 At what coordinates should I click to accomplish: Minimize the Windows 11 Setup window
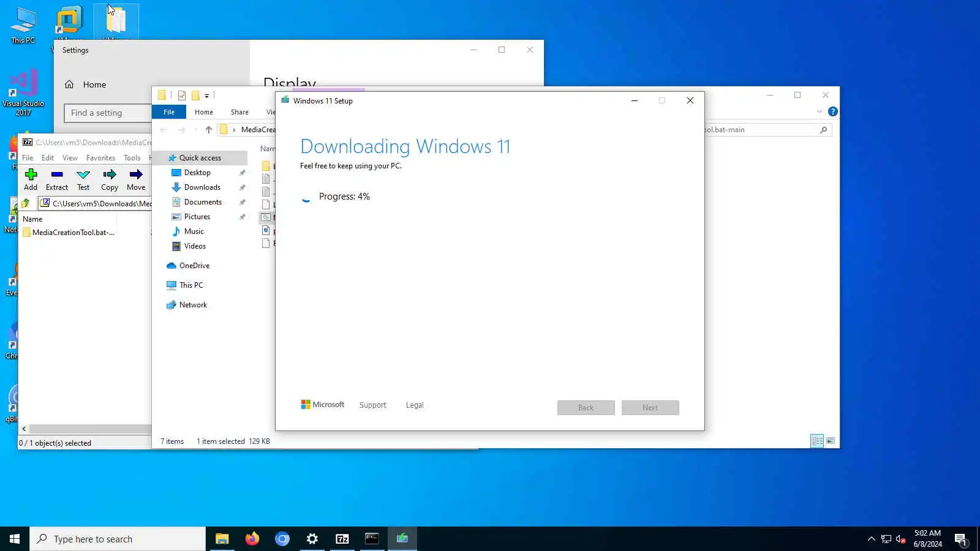tap(635, 101)
